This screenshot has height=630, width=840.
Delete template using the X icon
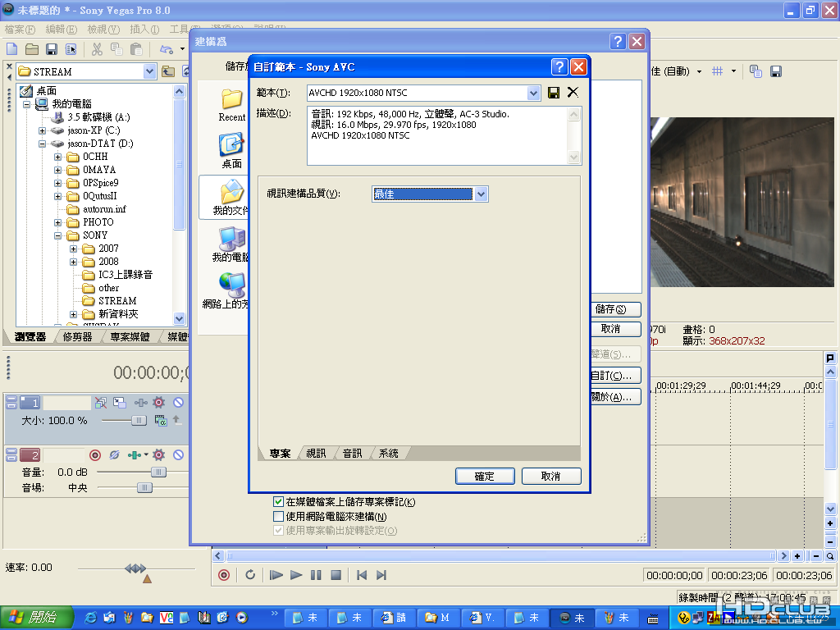573,92
